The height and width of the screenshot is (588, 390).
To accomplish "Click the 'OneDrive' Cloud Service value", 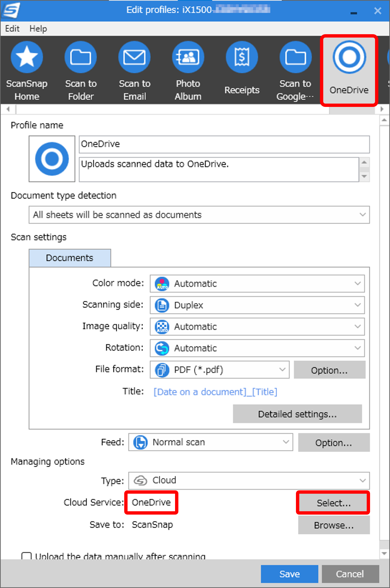I will click(x=151, y=502).
